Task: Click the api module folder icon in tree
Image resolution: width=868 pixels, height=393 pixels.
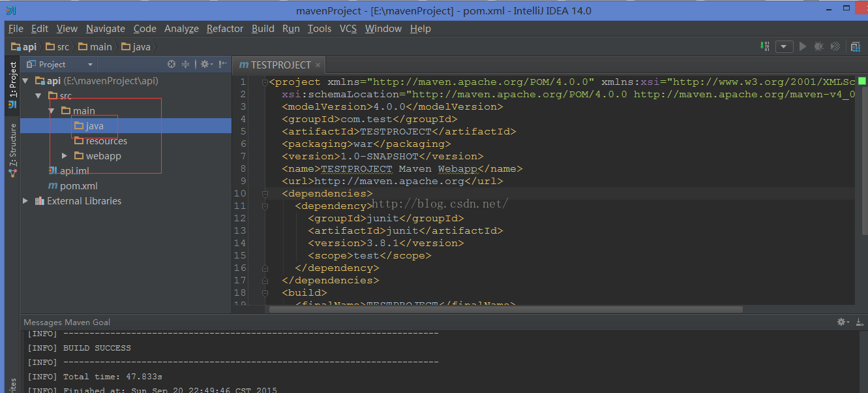Action: point(40,81)
